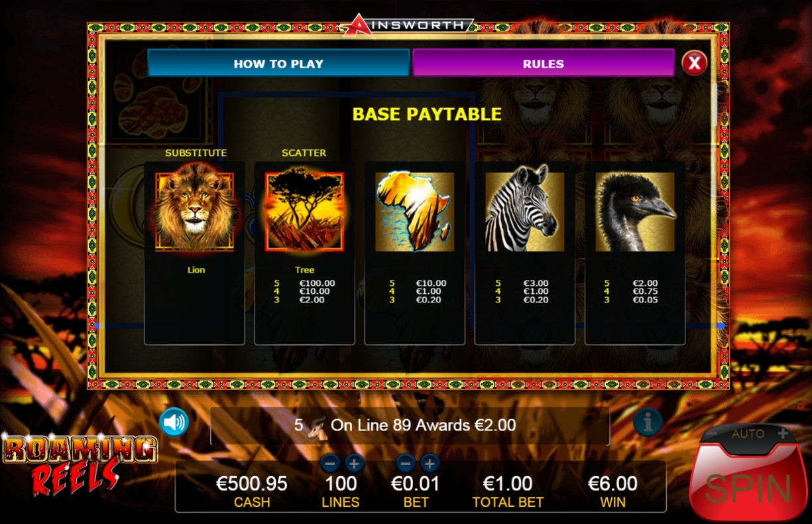Increase the number of lines
The height and width of the screenshot is (524, 812).
pyautogui.click(x=354, y=463)
